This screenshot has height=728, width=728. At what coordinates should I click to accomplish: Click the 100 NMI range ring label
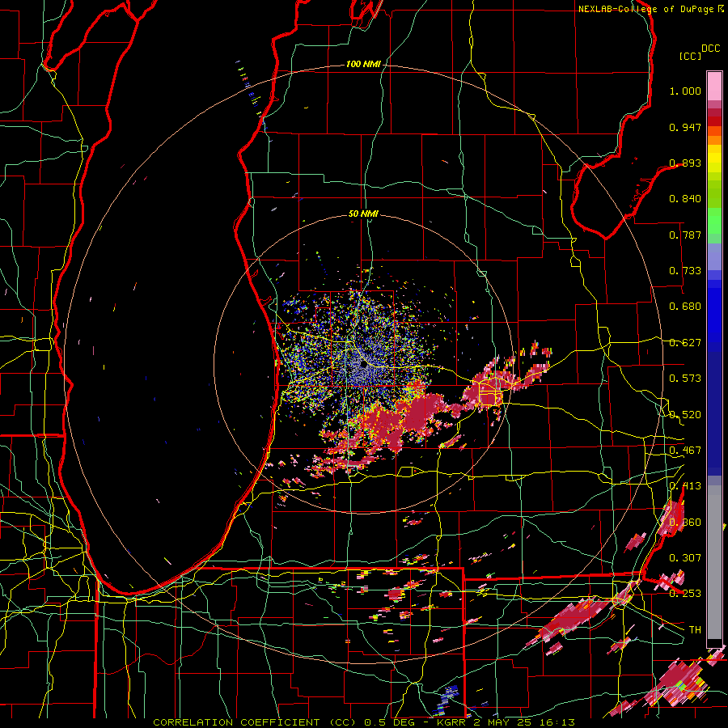pos(363,64)
